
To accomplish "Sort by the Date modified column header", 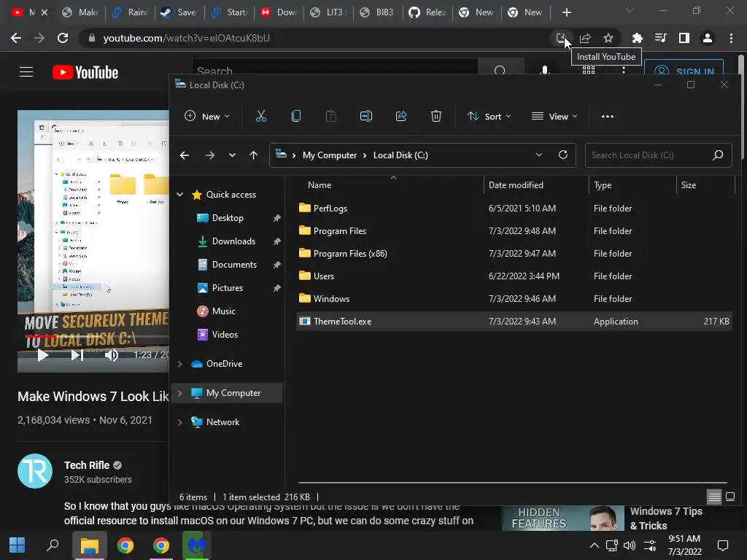I will (x=516, y=185).
